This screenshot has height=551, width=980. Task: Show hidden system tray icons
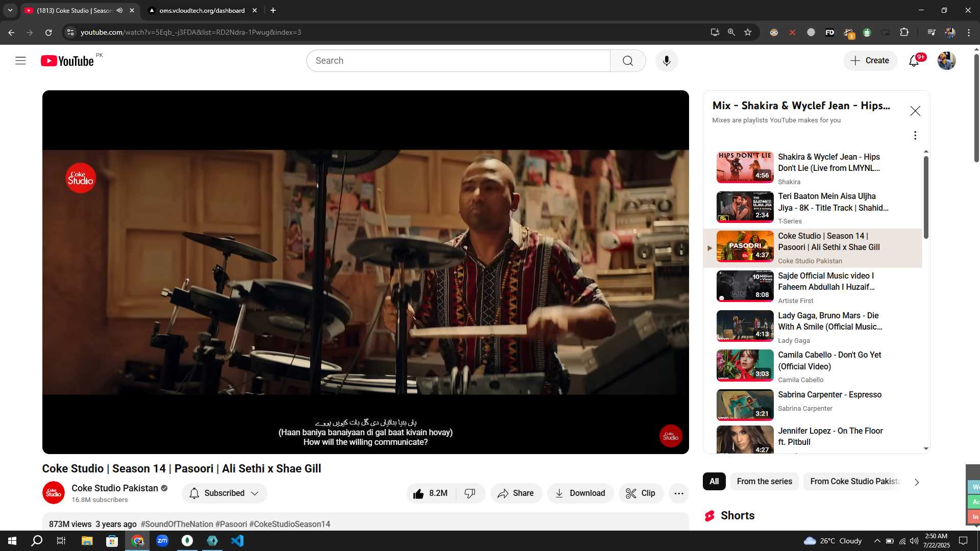877,541
